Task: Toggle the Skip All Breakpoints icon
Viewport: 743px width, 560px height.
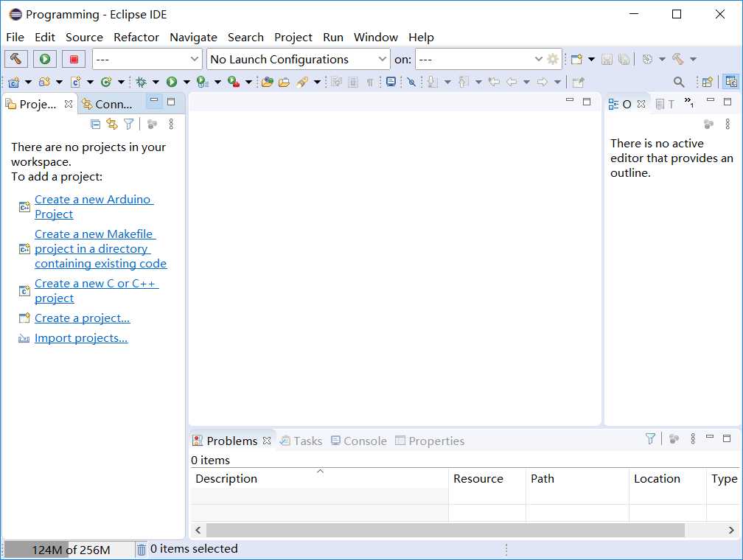Action: [x=412, y=82]
